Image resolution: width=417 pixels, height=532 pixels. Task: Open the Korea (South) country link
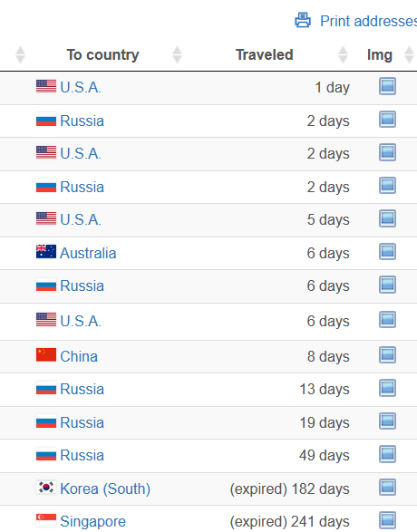(105, 488)
